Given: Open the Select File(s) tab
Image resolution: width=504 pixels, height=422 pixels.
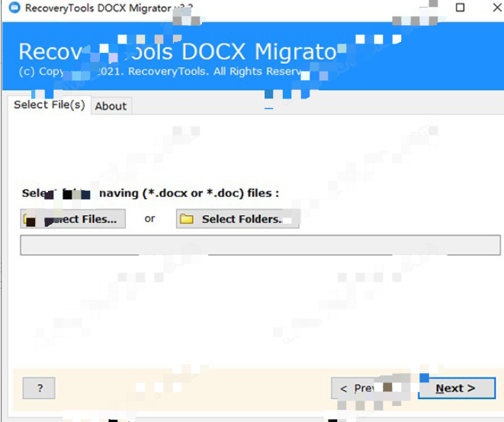Looking at the screenshot, I should coord(49,105).
